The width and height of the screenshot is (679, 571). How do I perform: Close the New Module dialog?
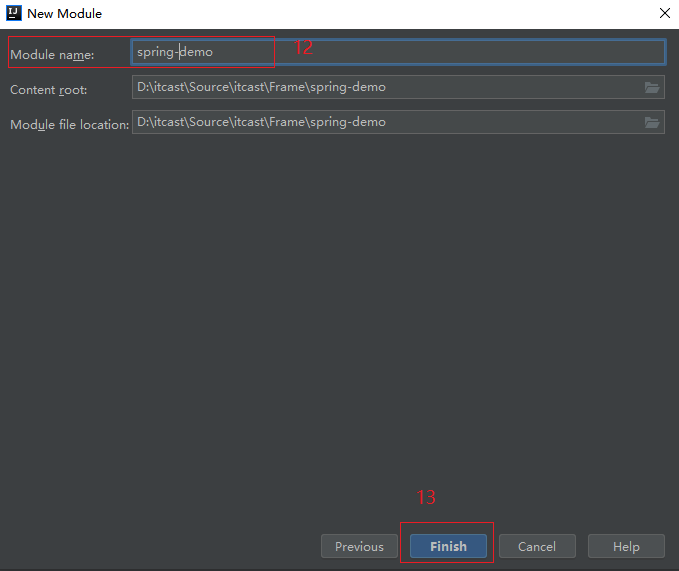664,14
